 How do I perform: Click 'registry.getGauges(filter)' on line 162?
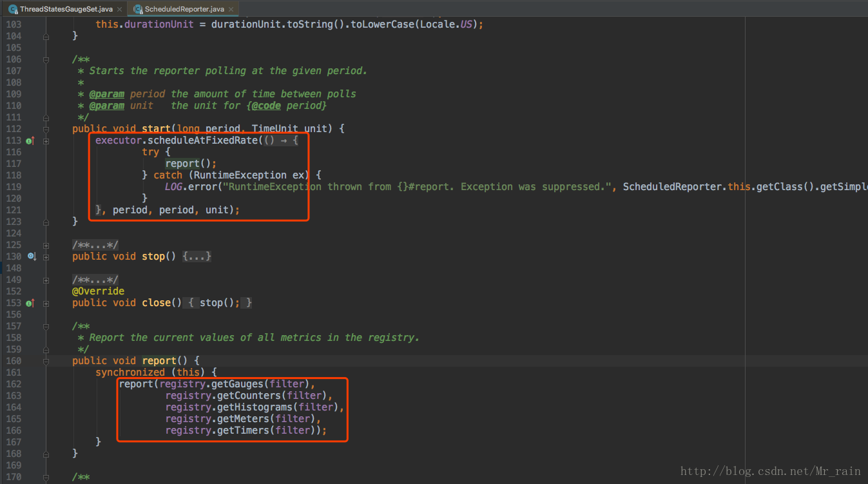[x=235, y=384]
